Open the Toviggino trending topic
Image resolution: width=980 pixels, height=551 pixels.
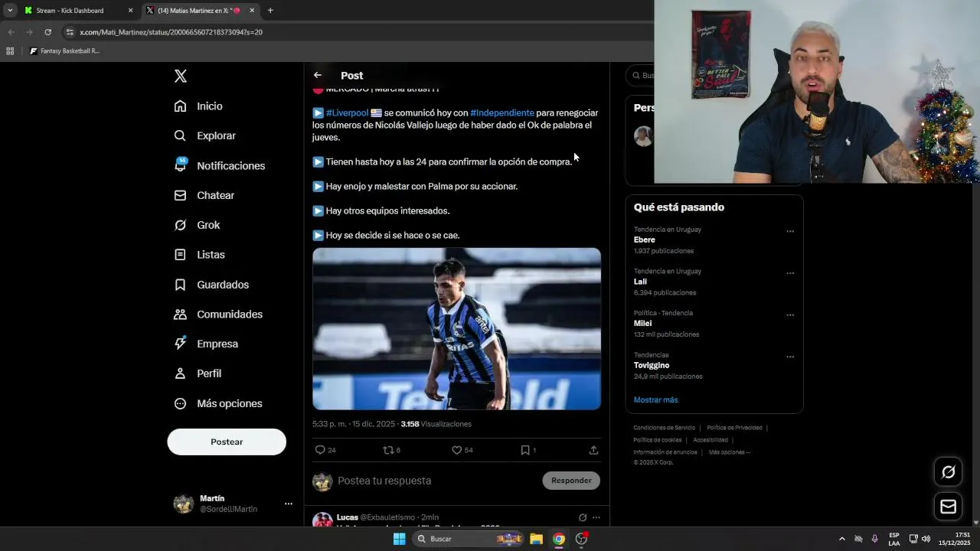tap(652, 365)
